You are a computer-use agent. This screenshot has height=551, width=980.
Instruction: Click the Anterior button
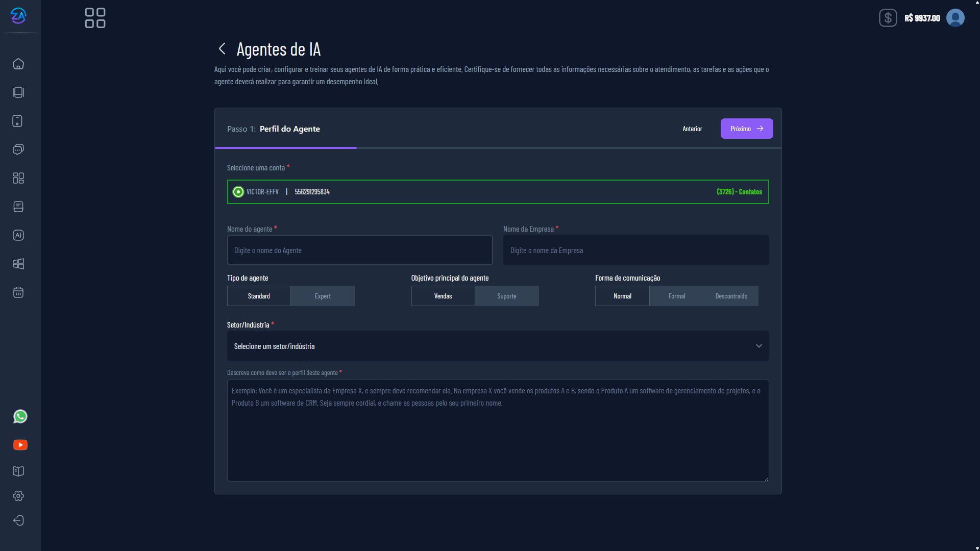692,129
